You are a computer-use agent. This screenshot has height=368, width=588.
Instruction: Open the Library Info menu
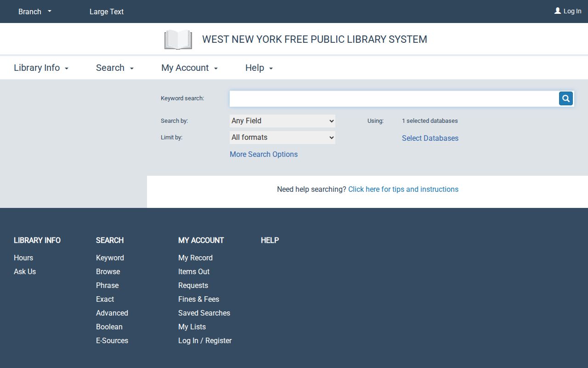(x=41, y=68)
